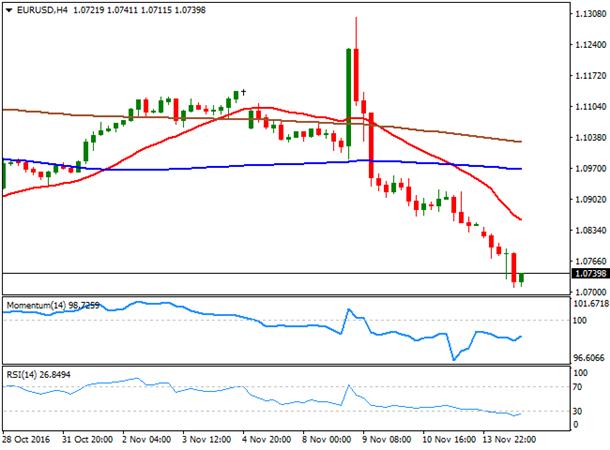Screen dimensions: 610x450
Task: Click the 1.13080 price axis label
Action: pyautogui.click(x=591, y=14)
